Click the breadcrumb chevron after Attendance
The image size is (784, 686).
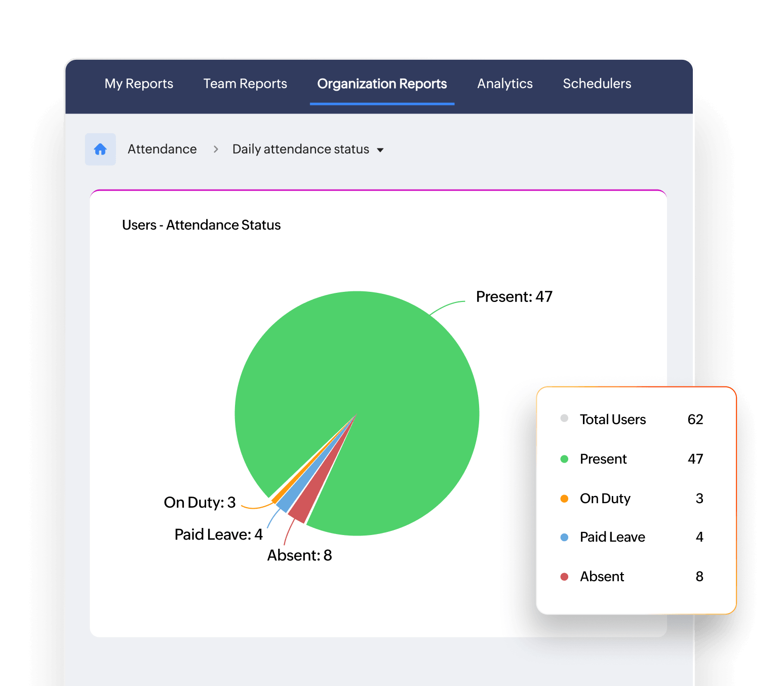point(216,149)
